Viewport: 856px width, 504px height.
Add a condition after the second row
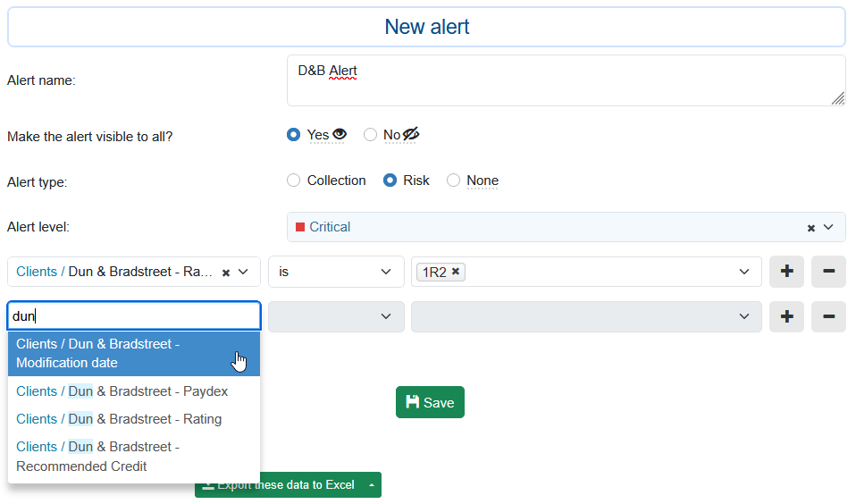click(x=786, y=316)
